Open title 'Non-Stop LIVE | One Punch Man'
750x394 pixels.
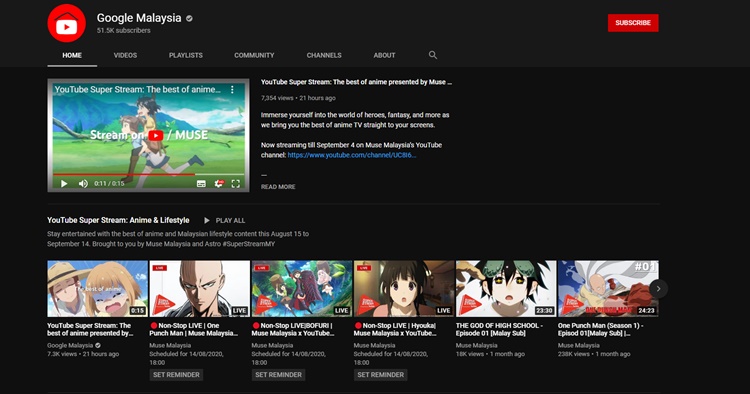point(194,329)
